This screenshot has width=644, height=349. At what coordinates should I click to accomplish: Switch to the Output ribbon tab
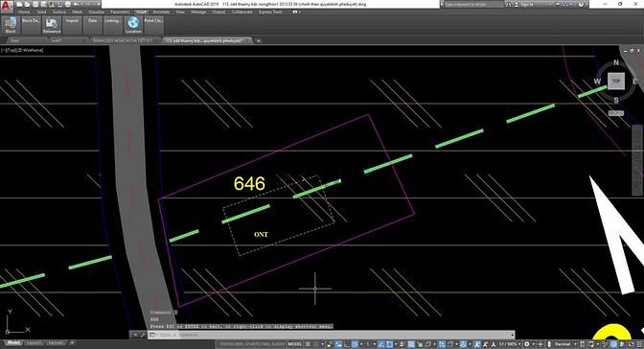click(x=218, y=12)
